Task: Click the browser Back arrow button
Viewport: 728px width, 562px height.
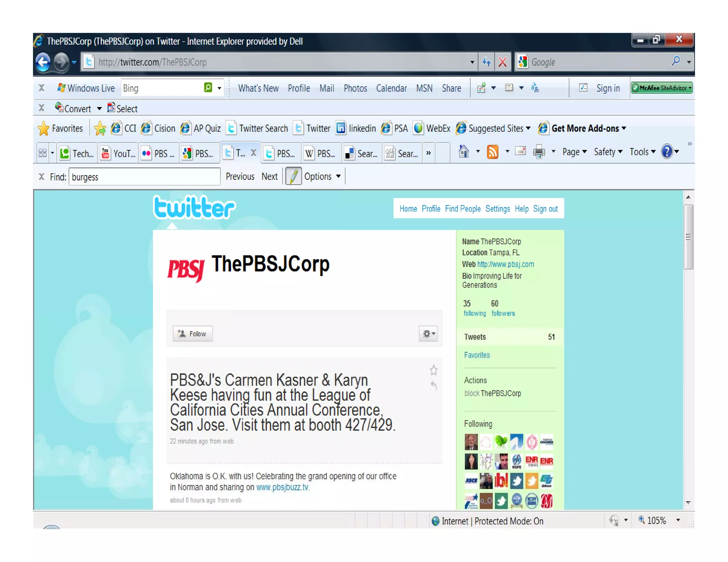Action: (x=43, y=62)
